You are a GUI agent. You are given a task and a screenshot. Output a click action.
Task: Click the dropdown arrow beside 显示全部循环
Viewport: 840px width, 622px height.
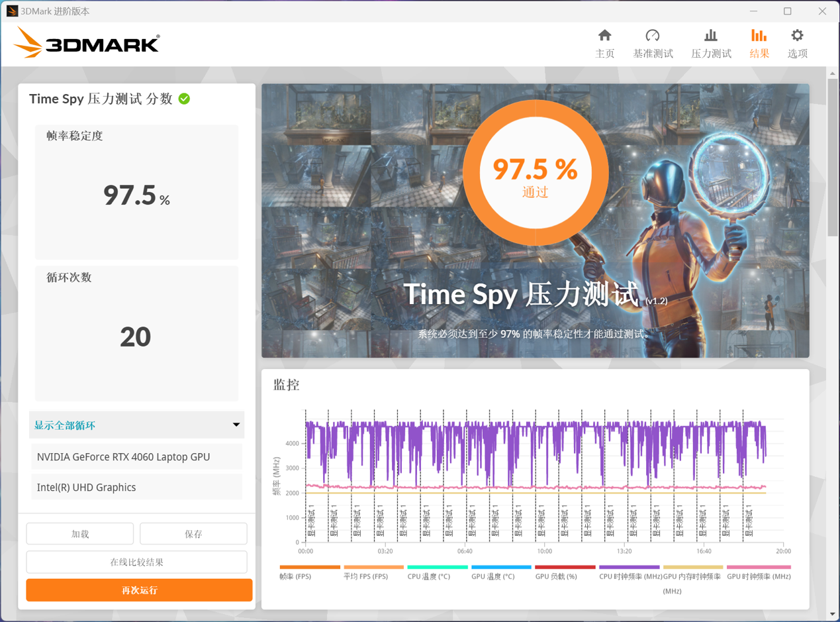(236, 425)
